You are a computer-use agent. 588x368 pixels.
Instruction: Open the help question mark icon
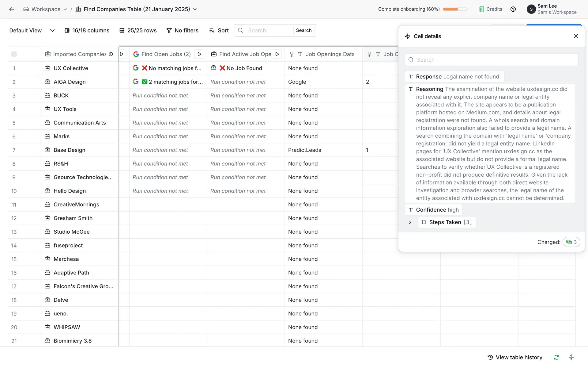pyautogui.click(x=513, y=9)
